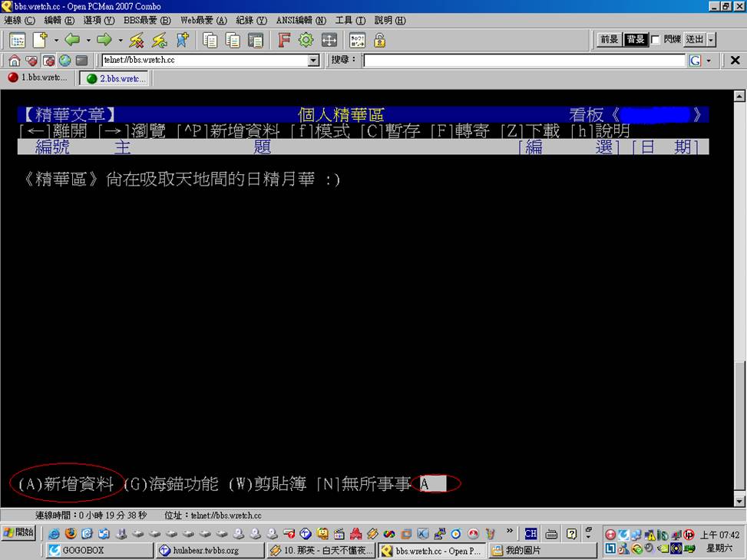Image resolution: width=747 pixels, height=560 pixels.
Task: Click the add-to-favorites star icon
Action: pos(182,40)
